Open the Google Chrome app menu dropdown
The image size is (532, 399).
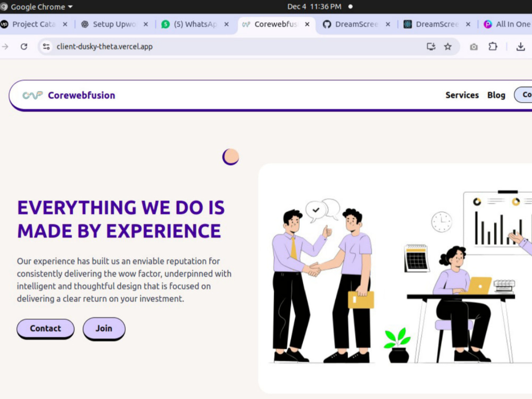pos(37,7)
